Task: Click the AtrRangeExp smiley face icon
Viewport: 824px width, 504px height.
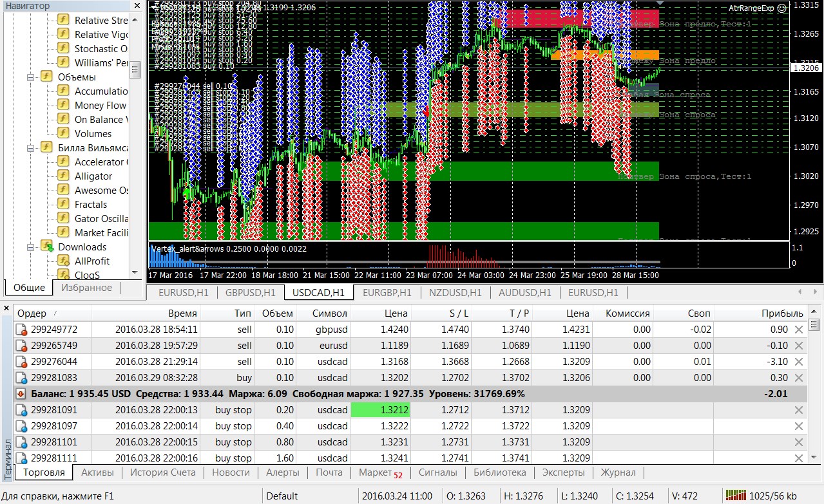Action: point(781,8)
